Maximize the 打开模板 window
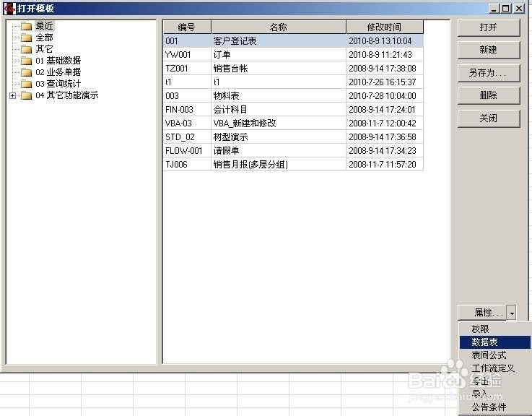The image size is (532, 416). pos(506,9)
